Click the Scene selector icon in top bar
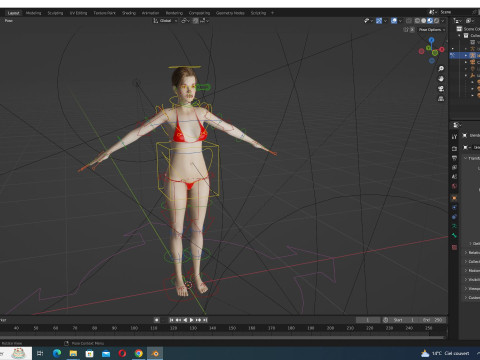The width and height of the screenshot is (480, 360). [432, 12]
